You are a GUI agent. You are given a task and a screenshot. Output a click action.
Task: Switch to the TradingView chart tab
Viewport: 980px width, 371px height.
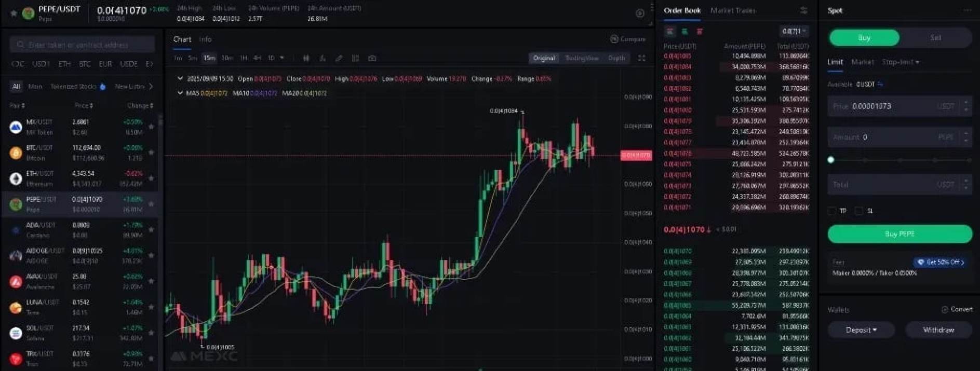582,58
